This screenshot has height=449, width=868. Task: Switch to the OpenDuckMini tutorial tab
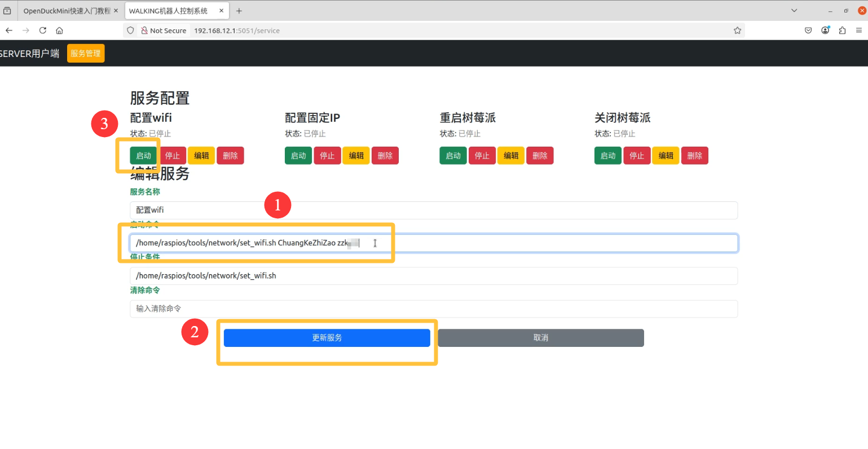click(67, 11)
